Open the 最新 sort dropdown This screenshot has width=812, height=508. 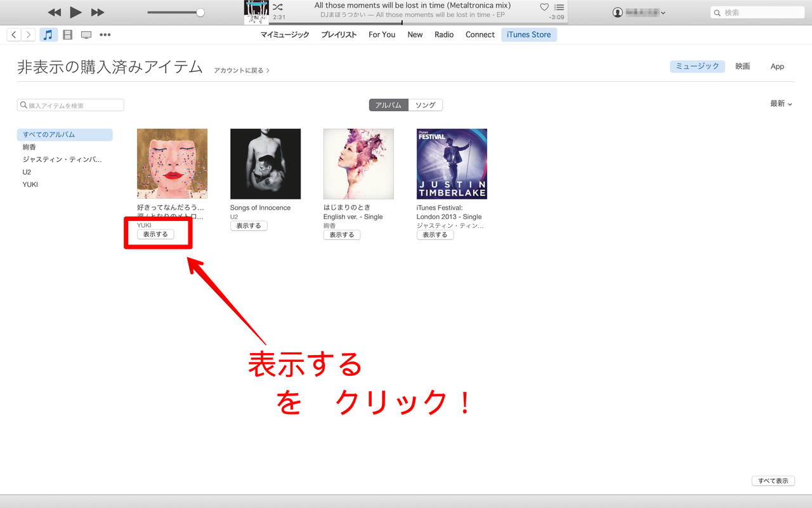781,104
